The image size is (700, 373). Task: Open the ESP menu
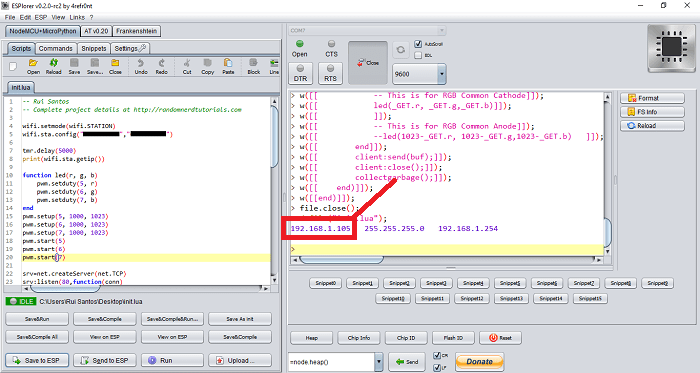[41, 17]
